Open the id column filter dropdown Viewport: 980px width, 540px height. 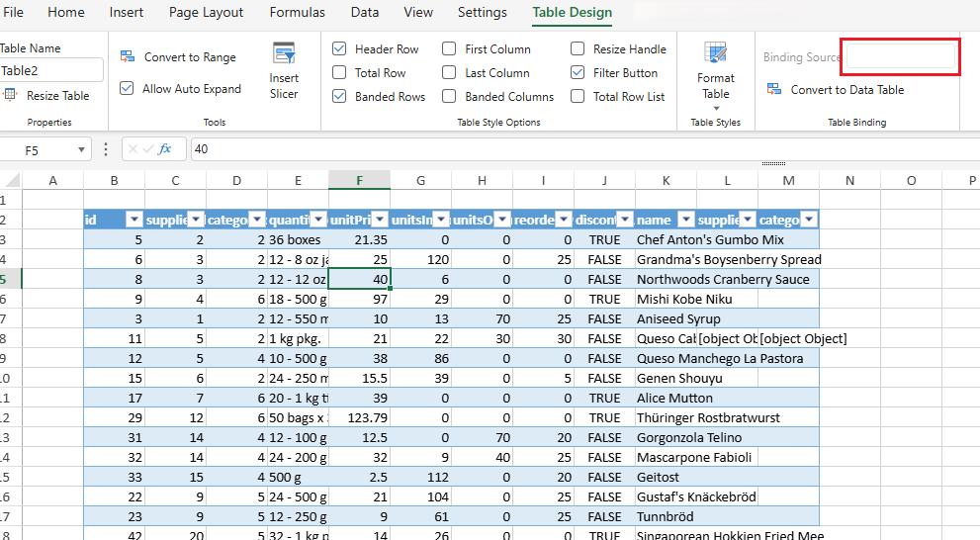click(x=134, y=220)
